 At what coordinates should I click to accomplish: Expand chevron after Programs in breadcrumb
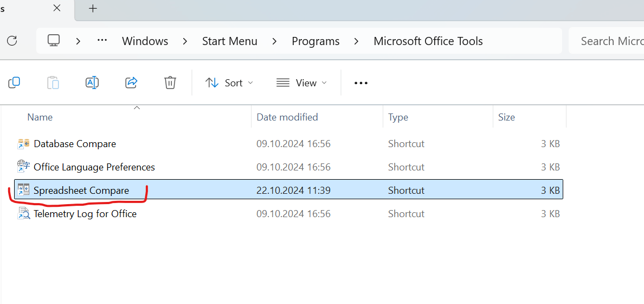(357, 41)
